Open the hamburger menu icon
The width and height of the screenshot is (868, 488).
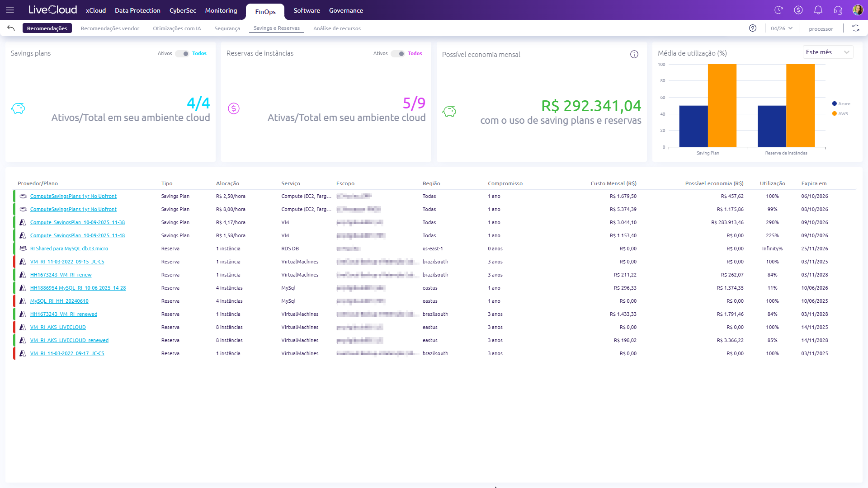click(10, 10)
